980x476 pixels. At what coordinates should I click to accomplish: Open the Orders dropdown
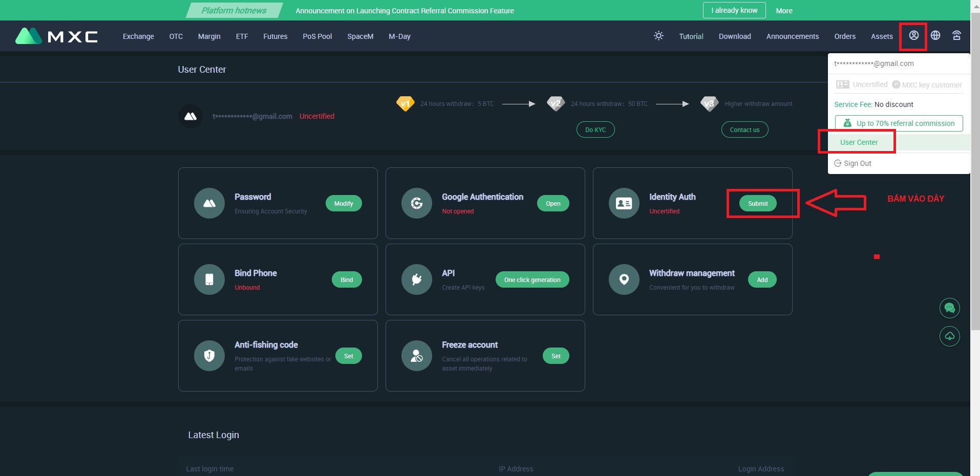(845, 36)
